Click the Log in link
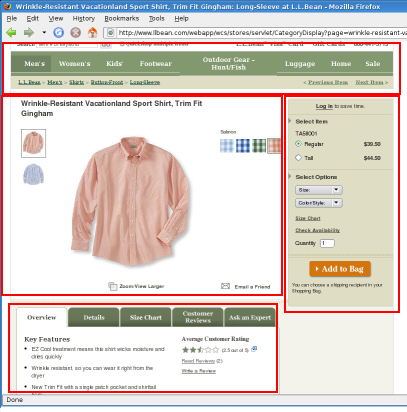 (324, 106)
